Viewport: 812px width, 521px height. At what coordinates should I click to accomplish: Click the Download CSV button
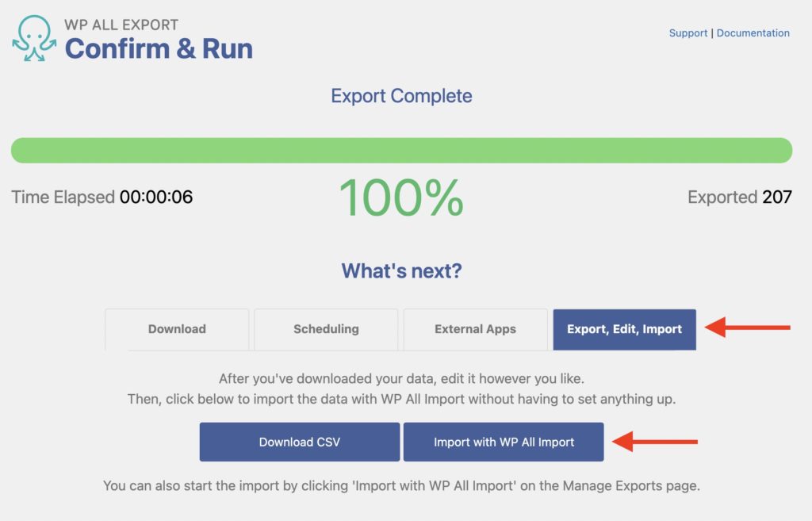point(299,442)
